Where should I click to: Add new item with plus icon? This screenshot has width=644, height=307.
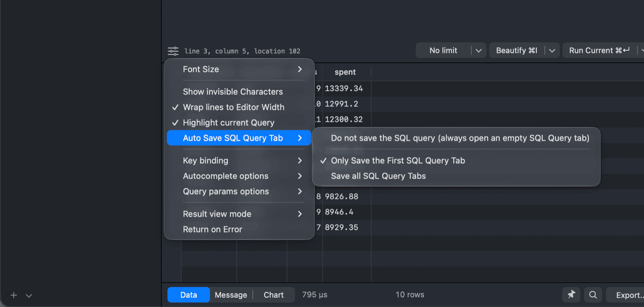point(14,295)
